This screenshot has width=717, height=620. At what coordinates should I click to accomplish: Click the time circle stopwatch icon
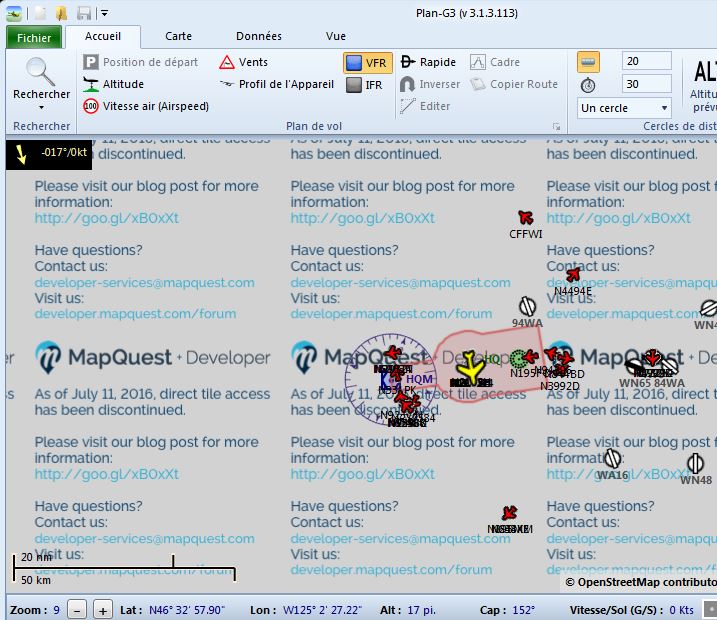[x=588, y=85]
